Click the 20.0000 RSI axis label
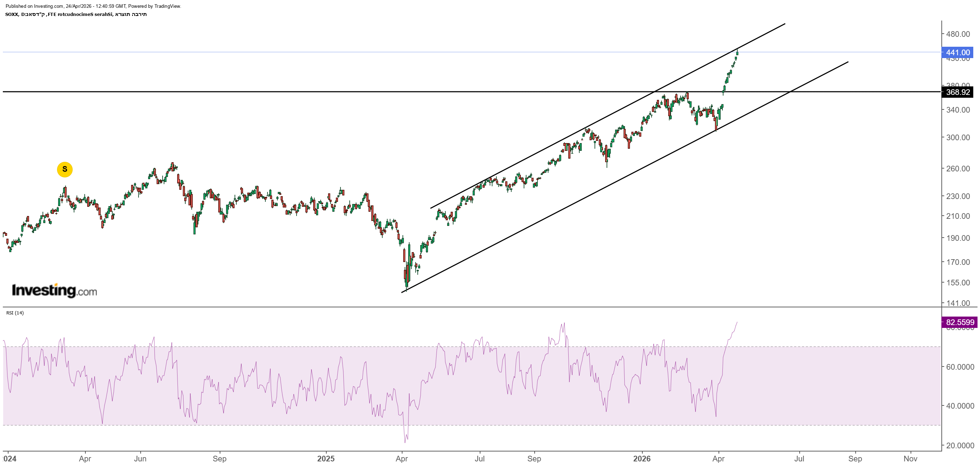Image resolution: width=980 pixels, height=466 pixels. pyautogui.click(x=959, y=445)
